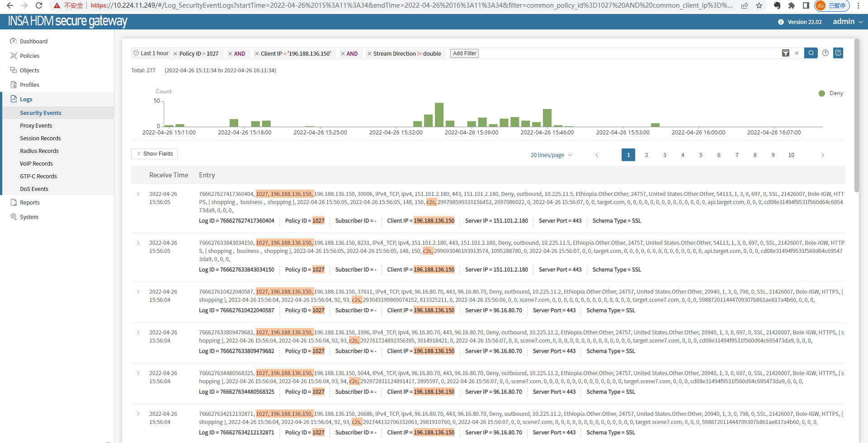
Task: Click the Last 1 hour clock icon
Action: [x=136, y=53]
